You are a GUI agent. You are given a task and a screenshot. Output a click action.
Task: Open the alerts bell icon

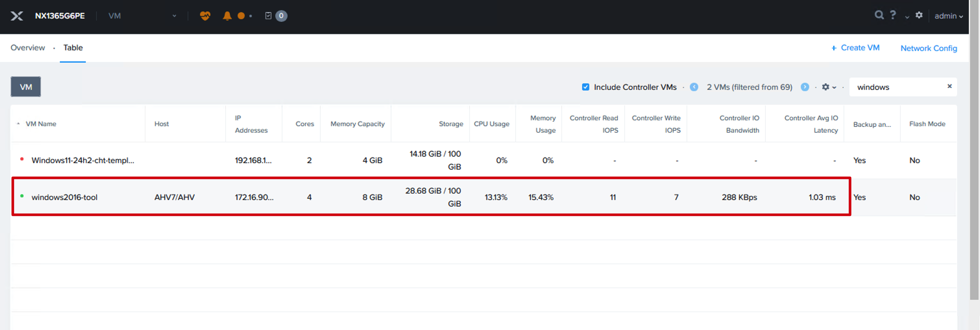[x=227, y=16]
